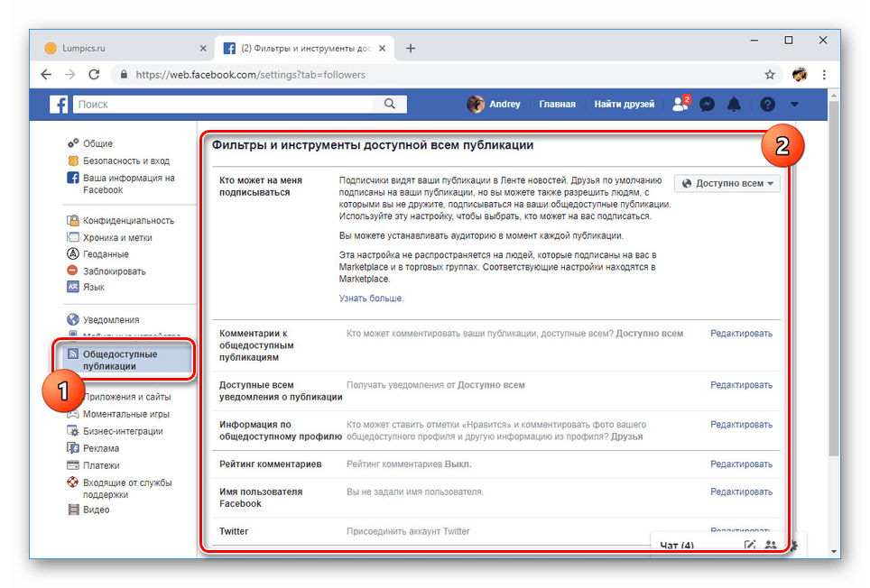Click the search magnifier icon
Viewport: 870px width, 588px height.
(389, 104)
